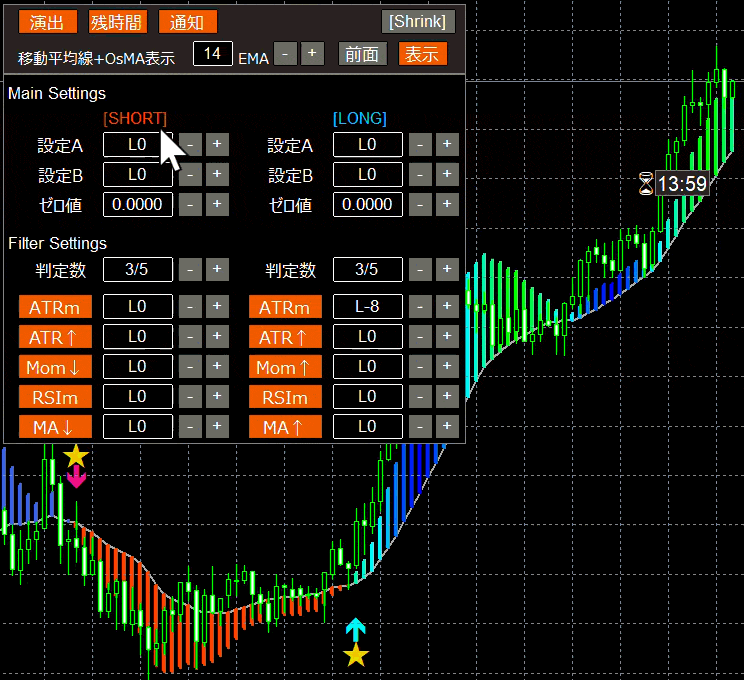Increase the EMA period with plus

point(312,54)
